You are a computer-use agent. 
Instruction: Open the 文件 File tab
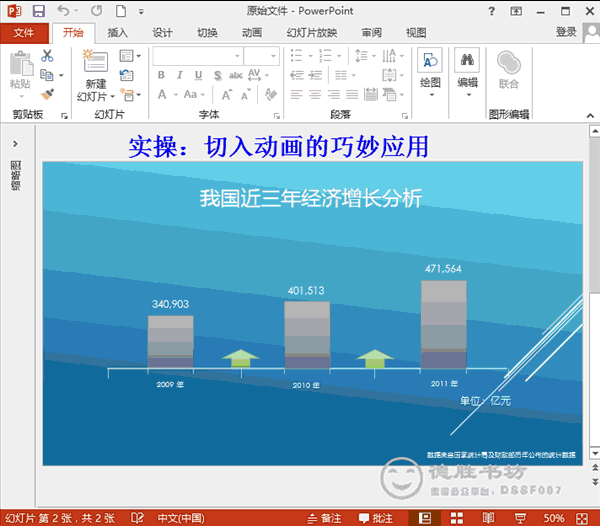pyautogui.click(x=24, y=33)
